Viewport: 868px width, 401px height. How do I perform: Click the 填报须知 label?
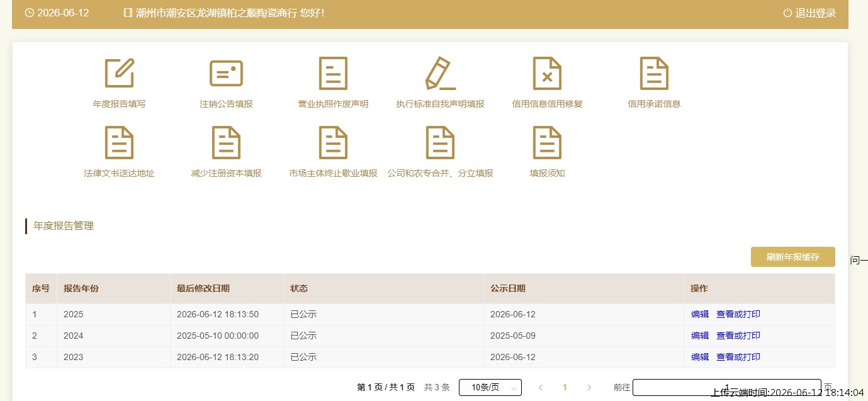coord(547,173)
